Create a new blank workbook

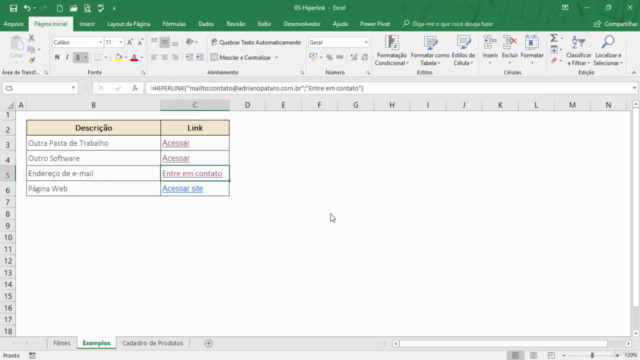pyautogui.click(x=60, y=8)
